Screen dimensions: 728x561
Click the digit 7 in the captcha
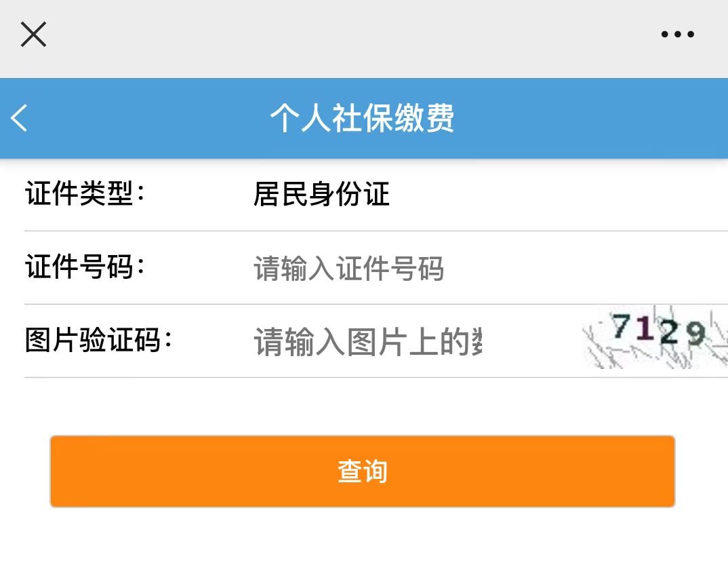pyautogui.click(x=620, y=328)
